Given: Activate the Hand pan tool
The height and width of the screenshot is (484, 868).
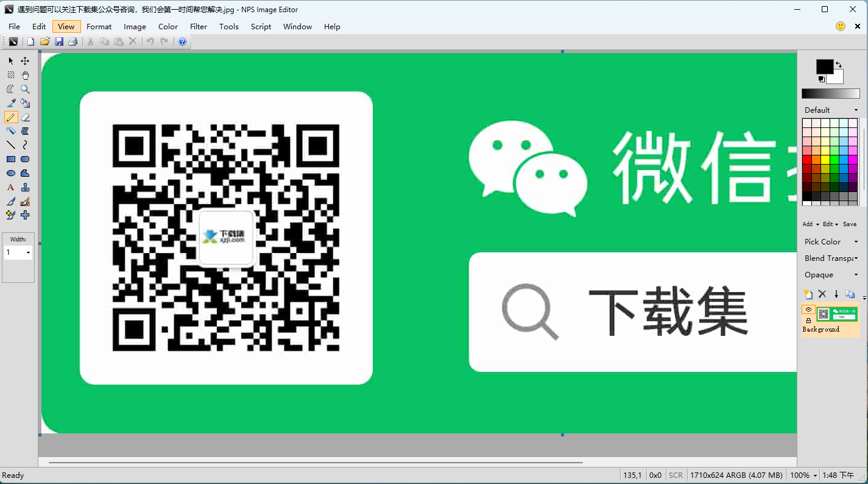Looking at the screenshot, I should (x=25, y=75).
